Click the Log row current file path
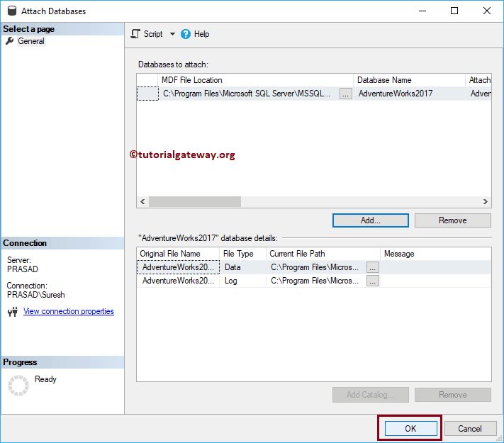Image resolution: width=504 pixels, height=443 pixels. tap(317, 281)
